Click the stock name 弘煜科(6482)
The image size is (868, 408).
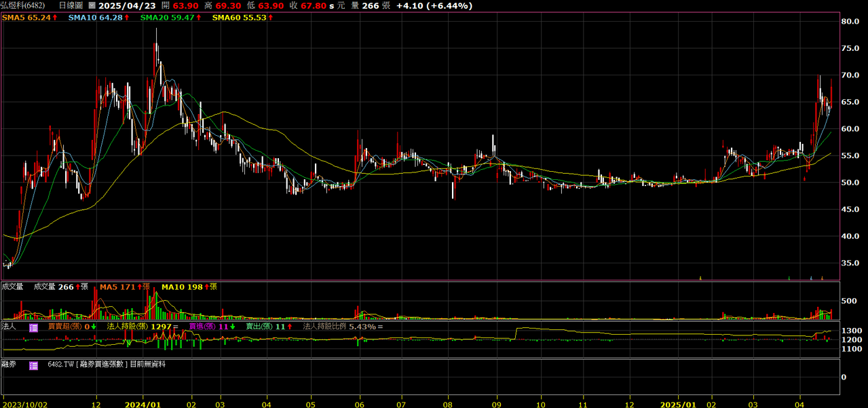click(23, 5)
